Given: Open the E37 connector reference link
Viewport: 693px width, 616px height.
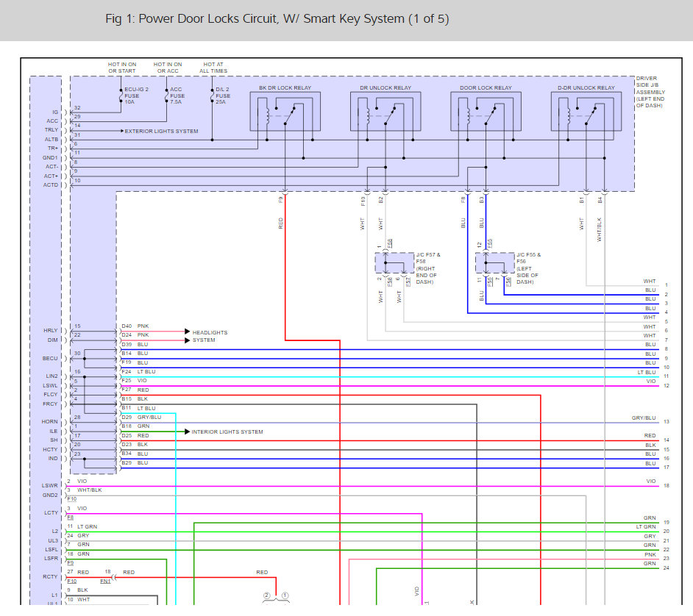Looking at the screenshot, I should (408, 280).
